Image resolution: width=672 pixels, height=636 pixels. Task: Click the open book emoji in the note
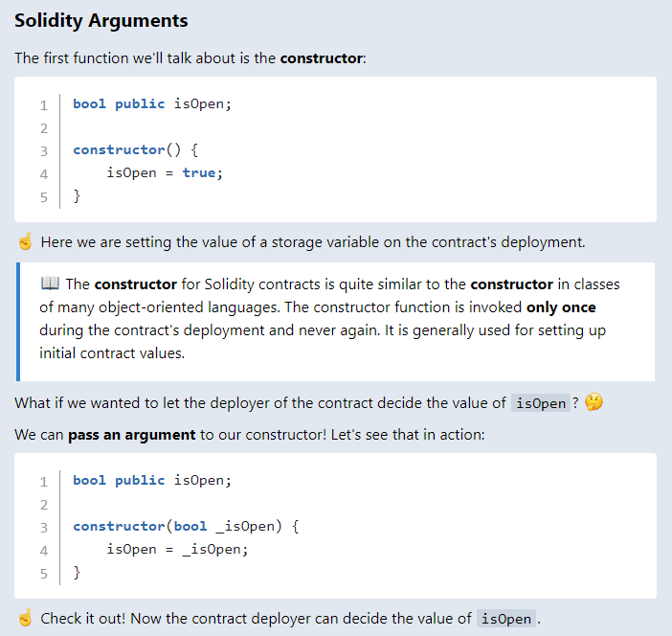tap(51, 284)
